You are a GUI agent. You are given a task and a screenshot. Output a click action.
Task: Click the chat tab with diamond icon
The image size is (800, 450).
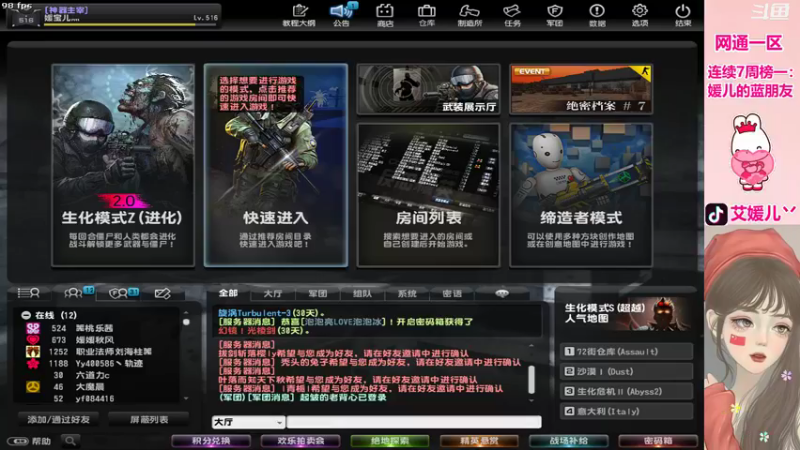[x=502, y=293]
